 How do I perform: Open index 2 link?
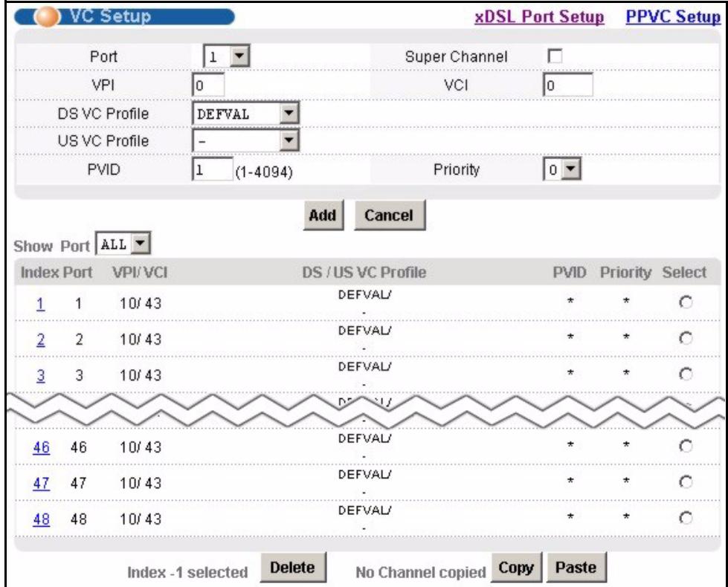(40, 340)
